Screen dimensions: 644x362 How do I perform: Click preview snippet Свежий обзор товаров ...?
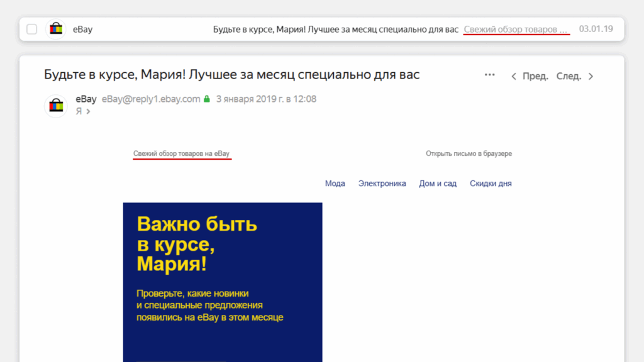tap(516, 30)
